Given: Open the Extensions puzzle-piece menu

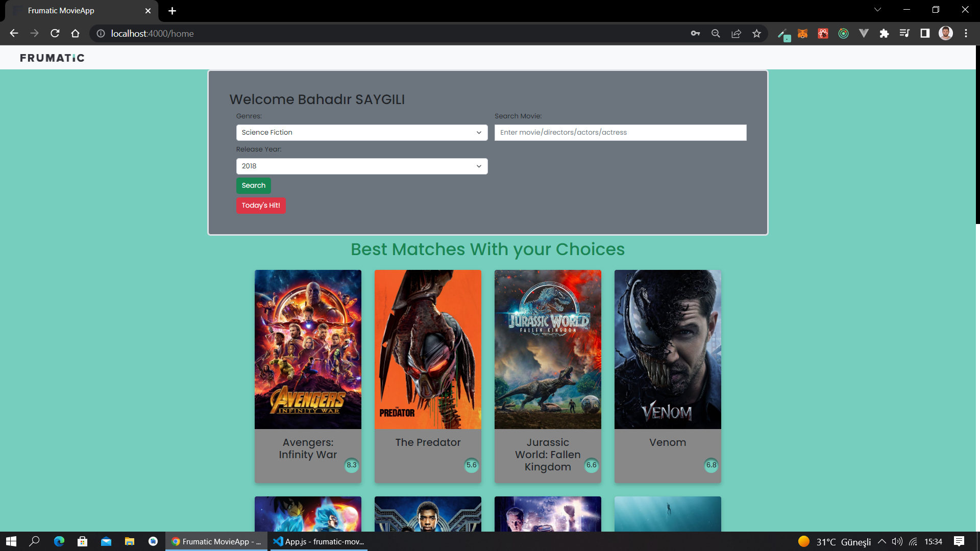Looking at the screenshot, I should (x=884, y=33).
